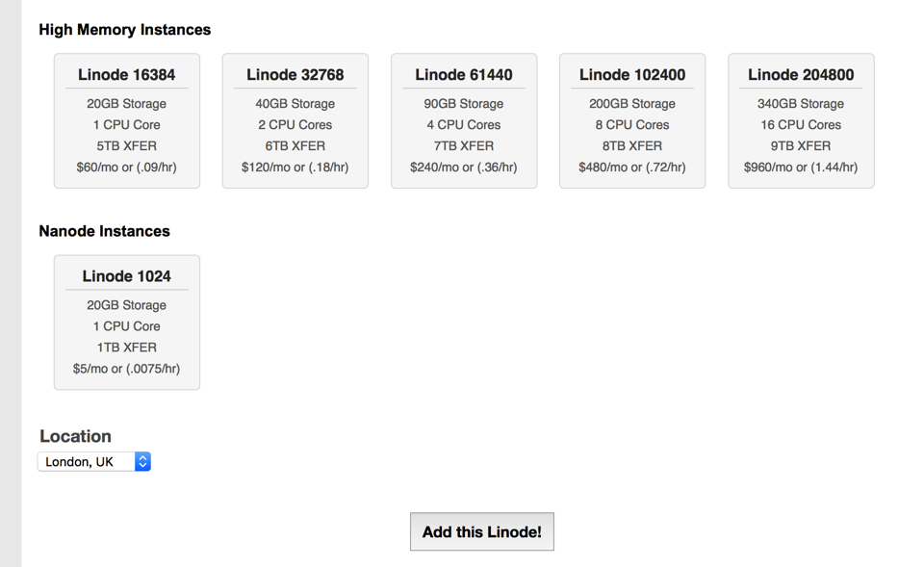The width and height of the screenshot is (924, 567).
Task: Click the 7TB XFER line
Action: pyautogui.click(x=463, y=146)
